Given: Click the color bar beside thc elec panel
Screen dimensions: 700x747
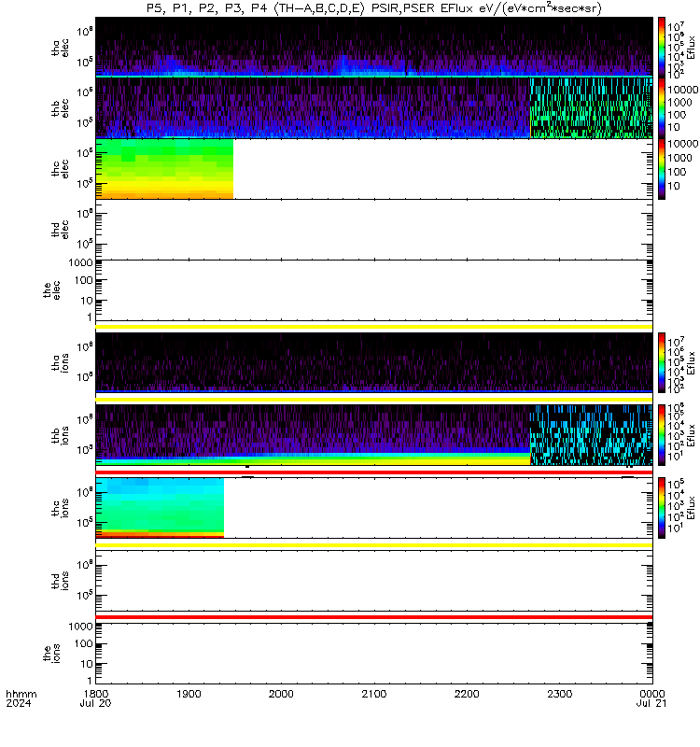Looking at the screenshot, I should tap(662, 169).
